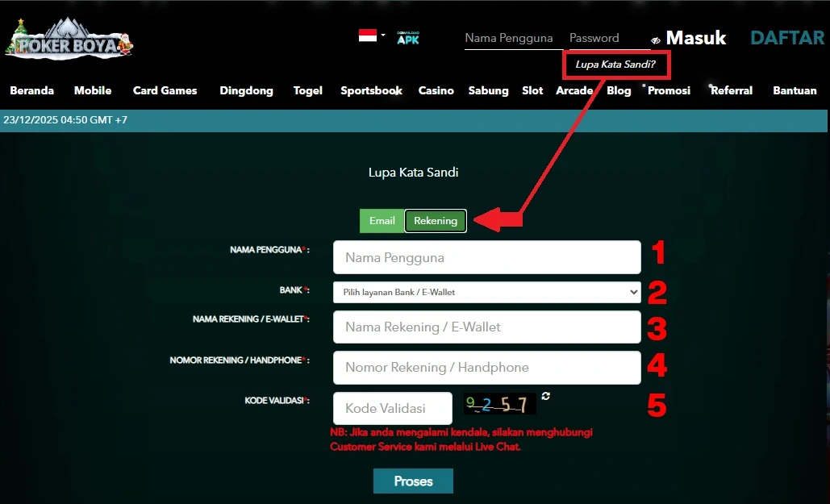Image resolution: width=830 pixels, height=504 pixels.
Task: Open the language dropdown arrow
Action: point(383,35)
